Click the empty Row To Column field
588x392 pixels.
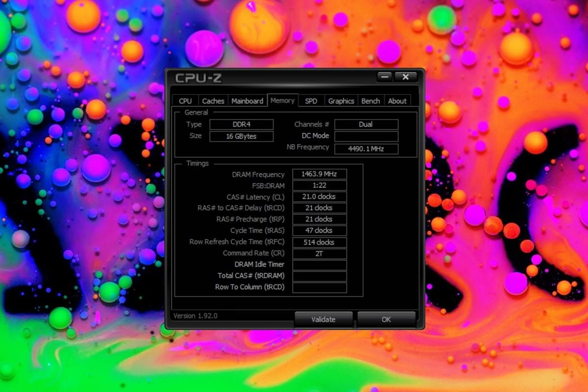pyautogui.click(x=319, y=287)
